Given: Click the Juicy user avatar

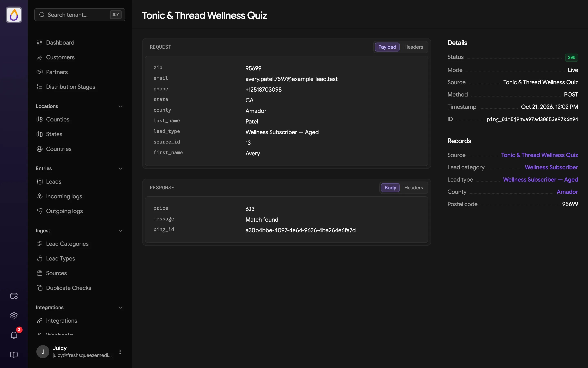Looking at the screenshot, I should (x=43, y=352).
